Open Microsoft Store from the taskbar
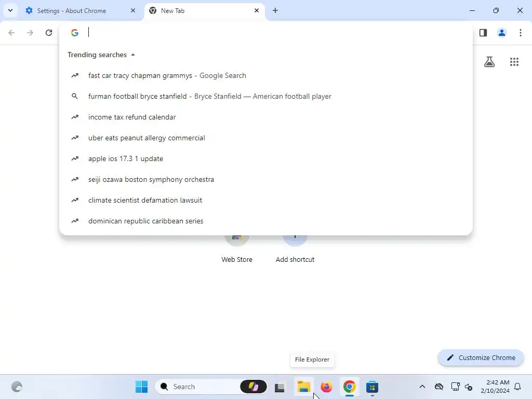The width and height of the screenshot is (532, 399). [x=372, y=387]
